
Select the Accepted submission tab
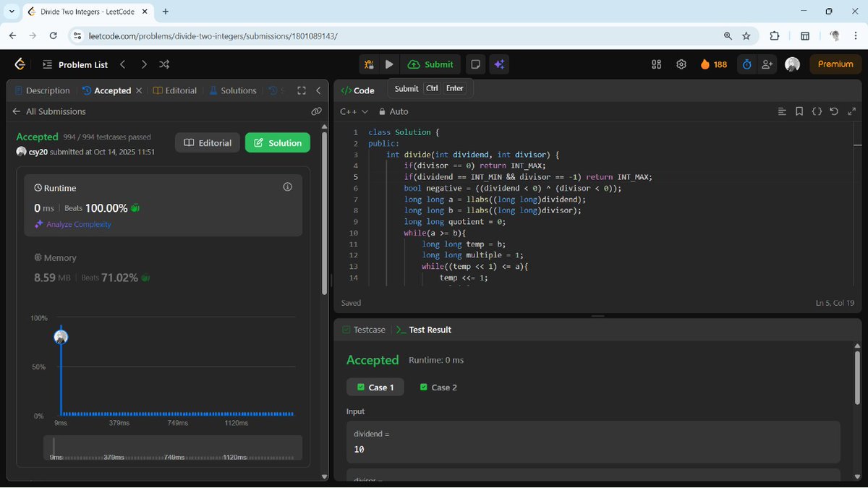click(x=107, y=90)
